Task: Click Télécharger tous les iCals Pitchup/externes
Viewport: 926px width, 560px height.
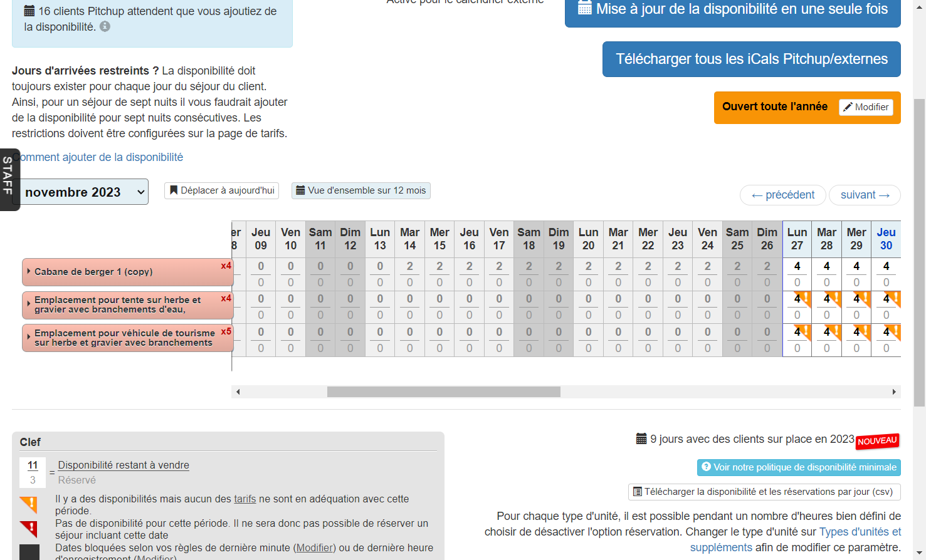Action: tap(751, 59)
